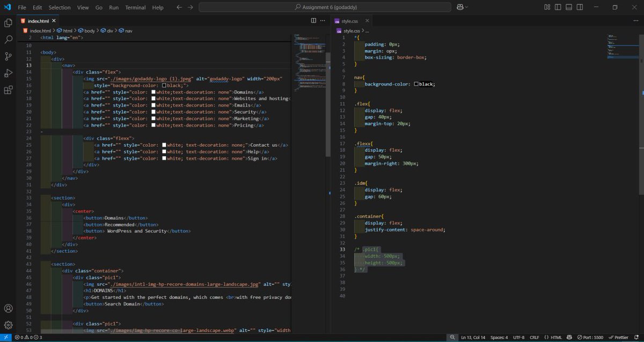Open the Edit menu
Image resolution: width=644 pixels, height=342 pixels.
(37, 8)
